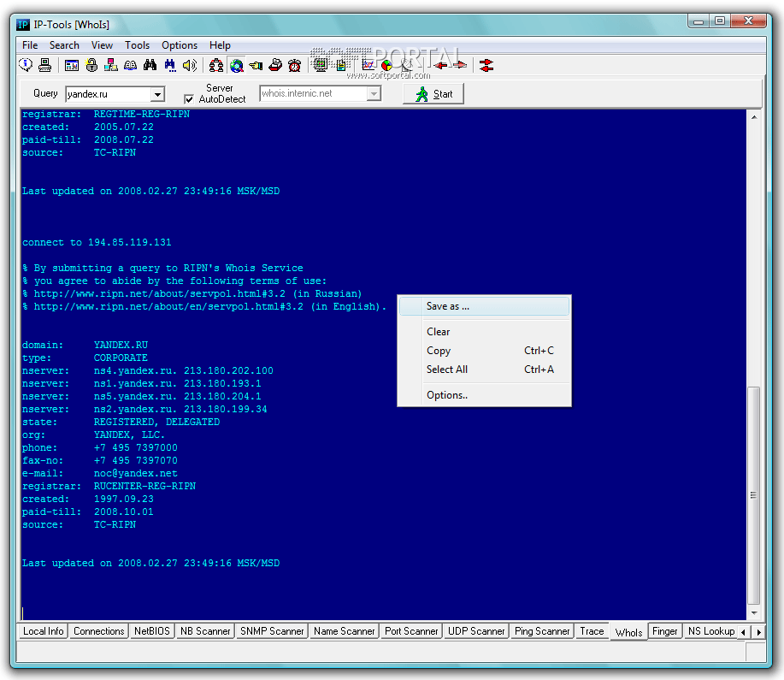
Task: Click the monitor Telnet toolbar icon
Action: point(321,65)
